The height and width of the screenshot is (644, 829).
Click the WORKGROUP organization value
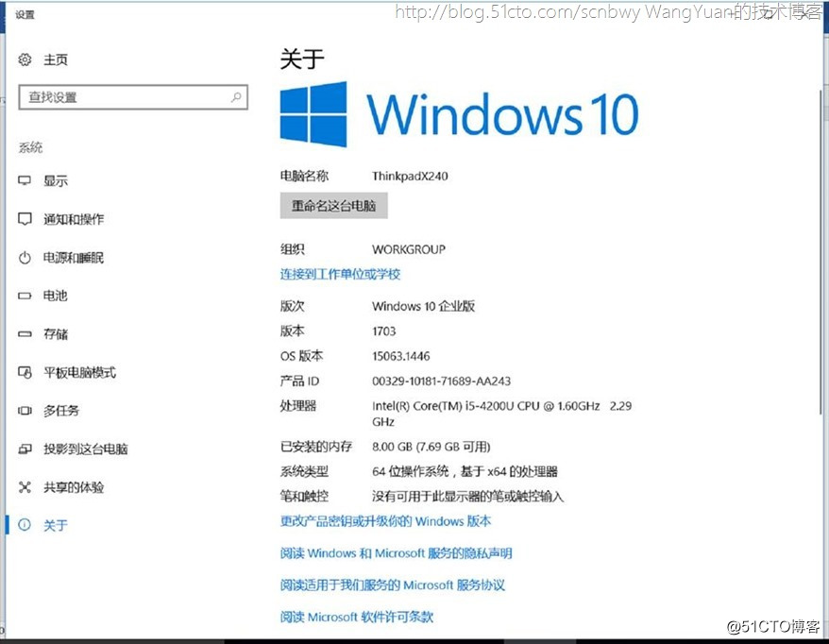click(x=409, y=249)
